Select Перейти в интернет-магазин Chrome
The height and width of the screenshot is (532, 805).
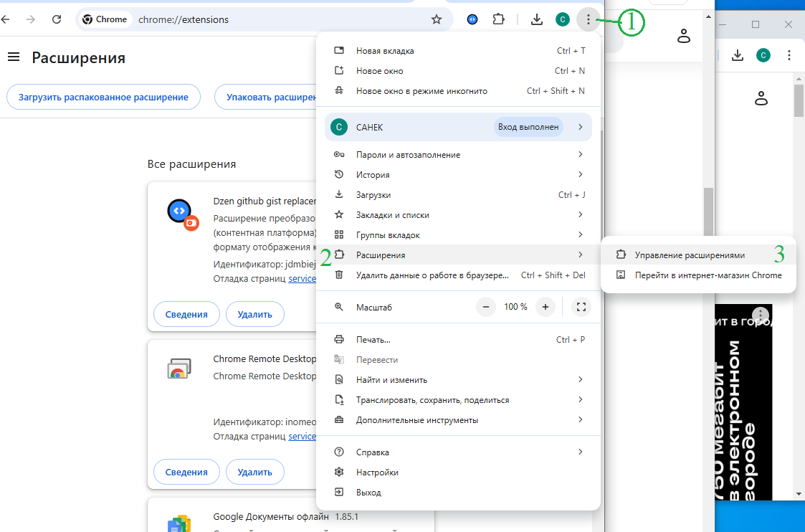(x=698, y=275)
